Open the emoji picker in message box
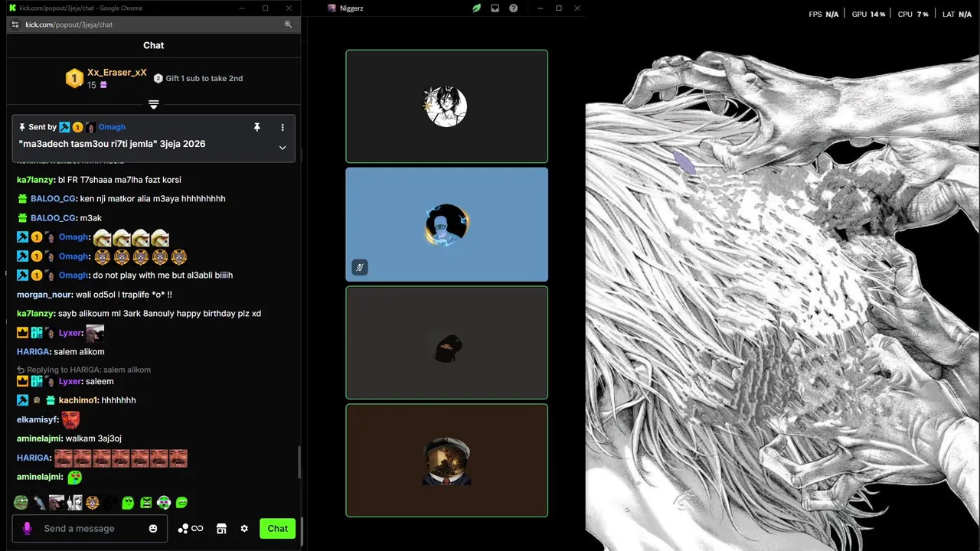 click(x=153, y=529)
